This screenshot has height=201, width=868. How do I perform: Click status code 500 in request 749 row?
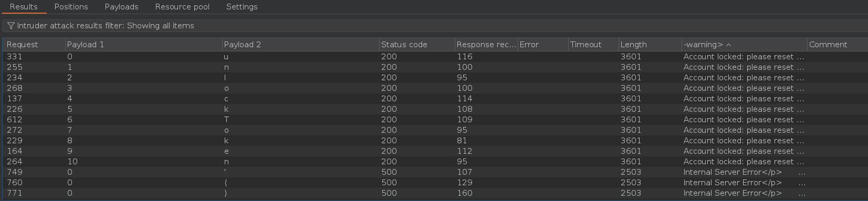tap(417, 172)
